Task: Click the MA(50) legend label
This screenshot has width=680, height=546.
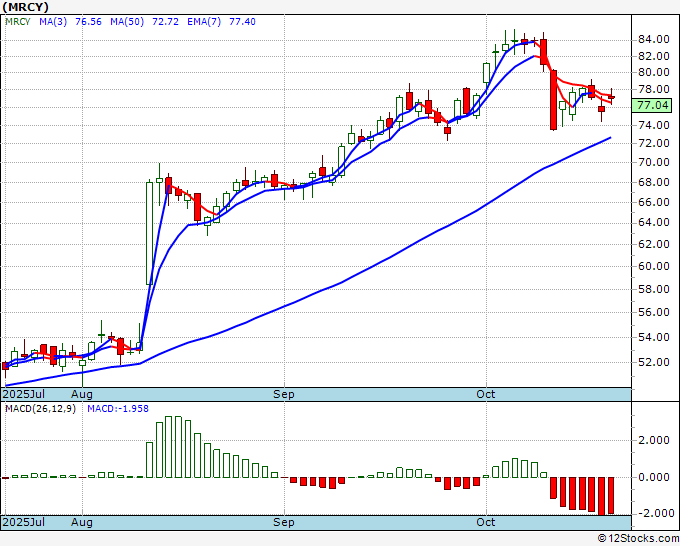Action: [127, 22]
